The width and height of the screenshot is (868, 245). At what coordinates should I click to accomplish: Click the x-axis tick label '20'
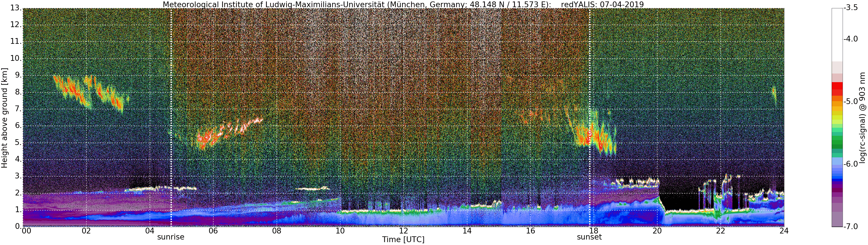(x=657, y=231)
